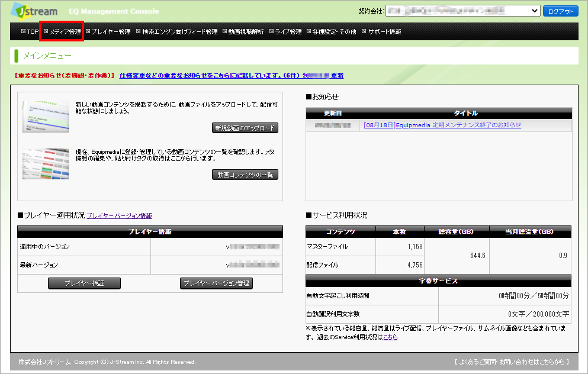Screen dimensions: 588x374
Task: Click the content list thumbnail image
Action: coord(46,164)
